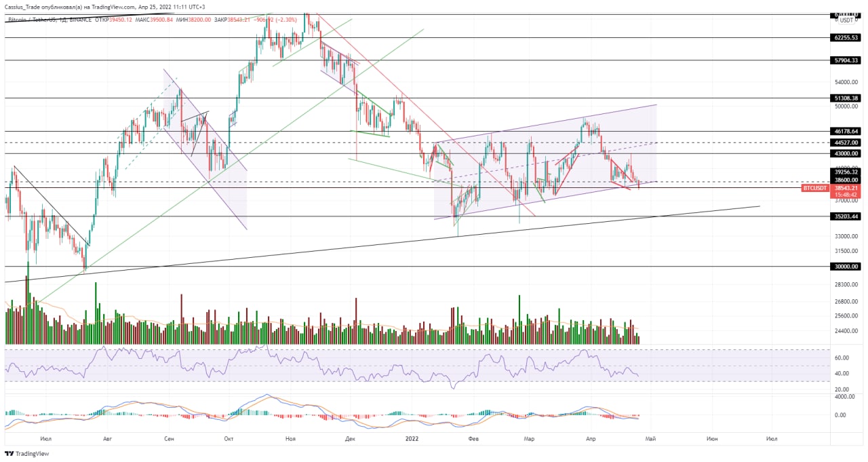Click the Апр label on the time axis

click(x=590, y=439)
